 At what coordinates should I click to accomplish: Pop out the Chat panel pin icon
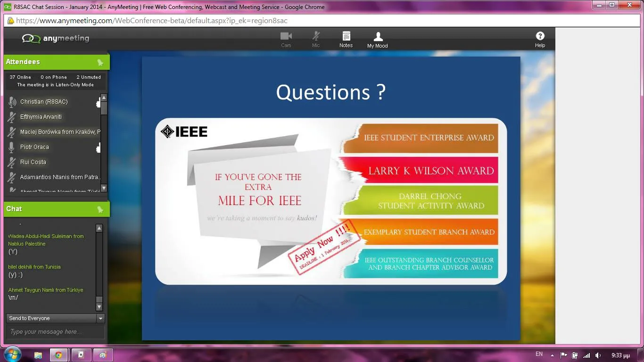click(x=100, y=209)
